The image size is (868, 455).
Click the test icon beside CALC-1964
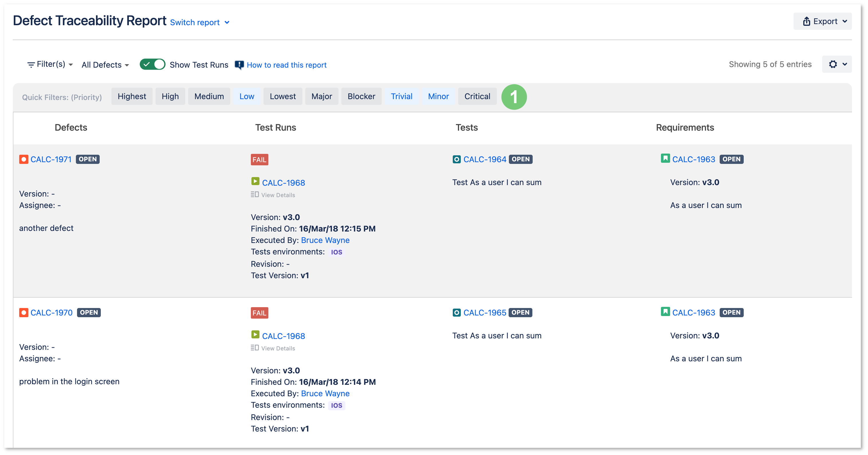[x=456, y=159]
